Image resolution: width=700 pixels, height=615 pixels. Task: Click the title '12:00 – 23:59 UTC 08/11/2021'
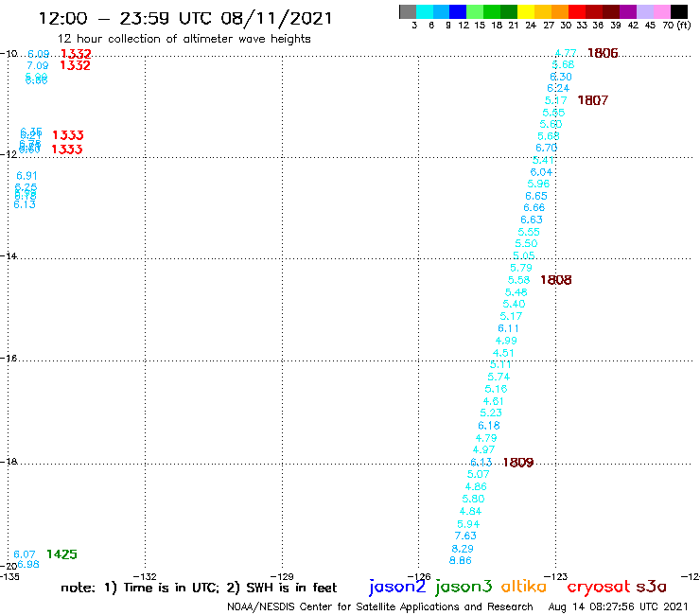coord(185,18)
